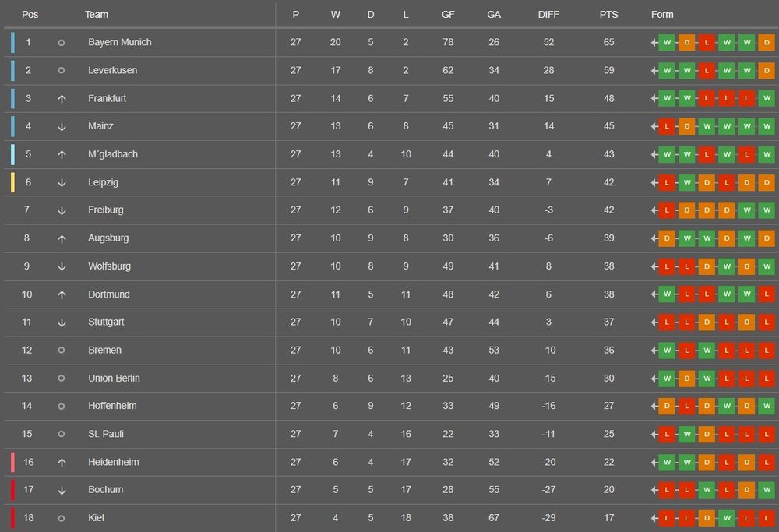Click the up arrow icon beside Dortmund

pos(62,294)
